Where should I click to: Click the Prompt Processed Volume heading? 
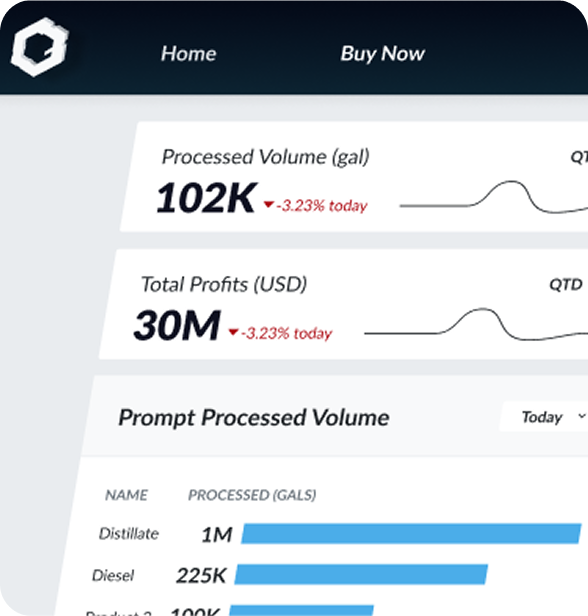tap(254, 418)
